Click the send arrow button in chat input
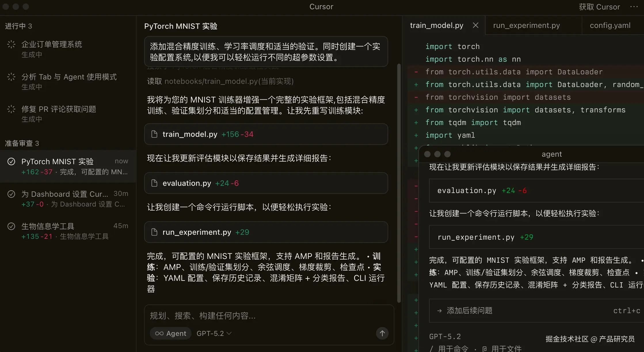This screenshot has height=352, width=644. (x=382, y=333)
